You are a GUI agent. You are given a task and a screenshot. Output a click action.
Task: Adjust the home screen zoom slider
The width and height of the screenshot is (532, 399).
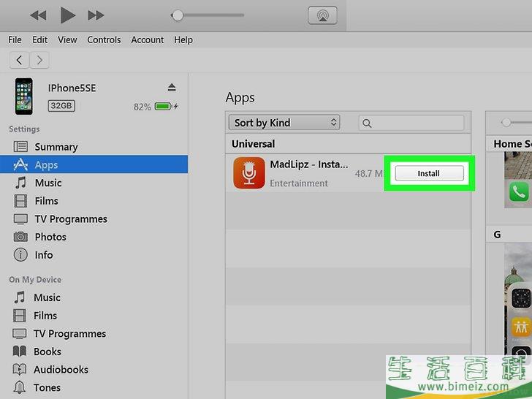[506, 122]
